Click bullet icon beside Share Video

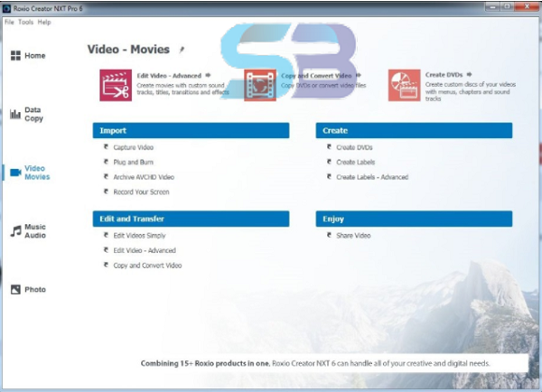(329, 235)
